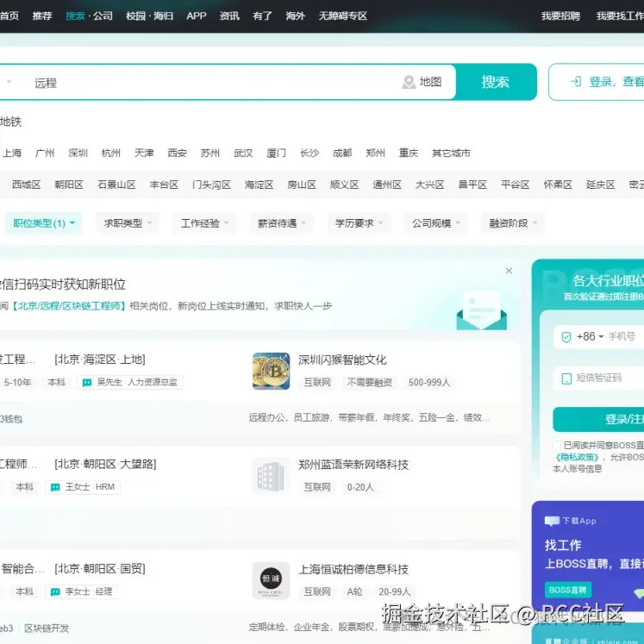
Task: Click the 登录/注册 button in side panel
Action: point(598,419)
